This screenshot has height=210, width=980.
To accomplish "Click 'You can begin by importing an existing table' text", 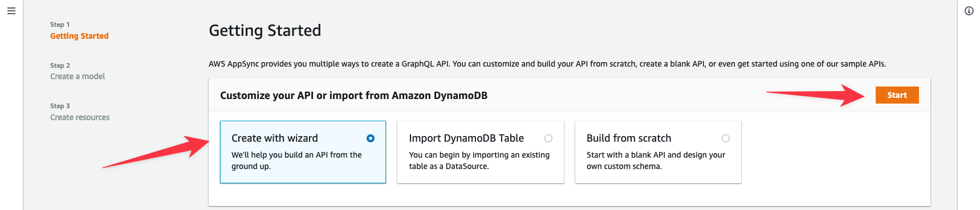I will (x=479, y=160).
